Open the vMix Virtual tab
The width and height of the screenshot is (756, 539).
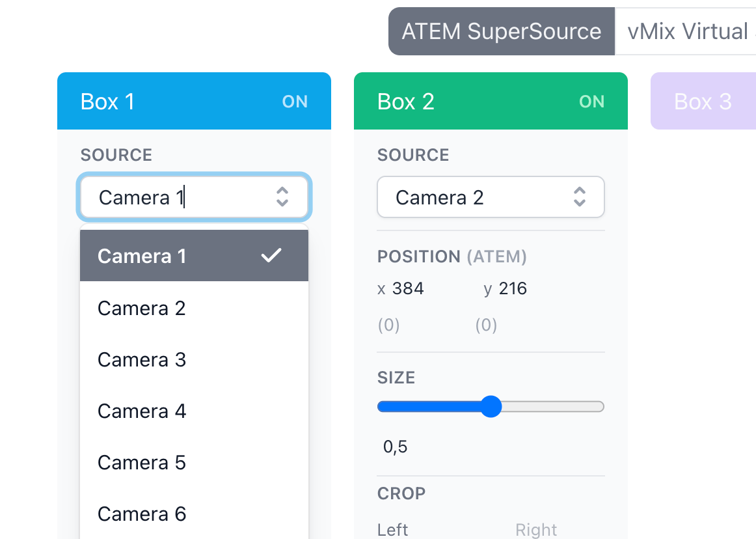[x=686, y=31]
